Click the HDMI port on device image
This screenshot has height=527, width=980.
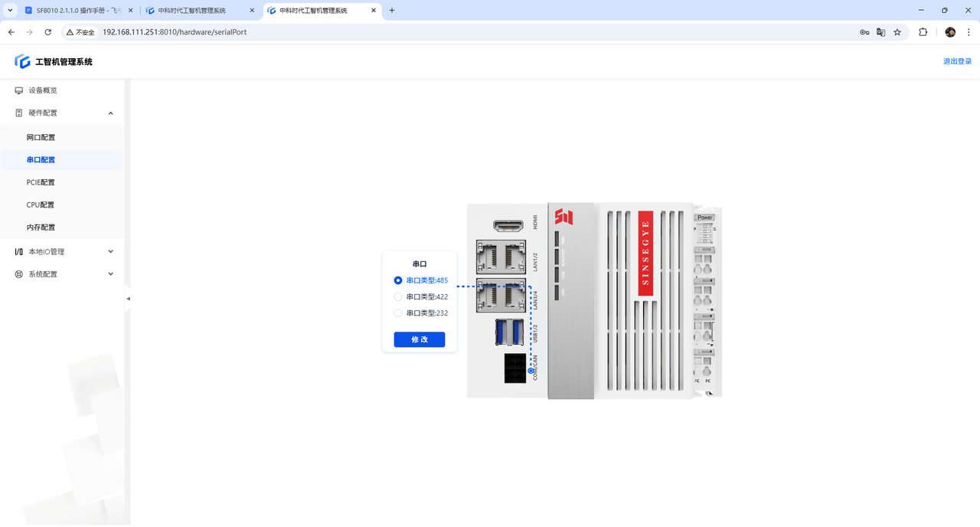(x=509, y=226)
